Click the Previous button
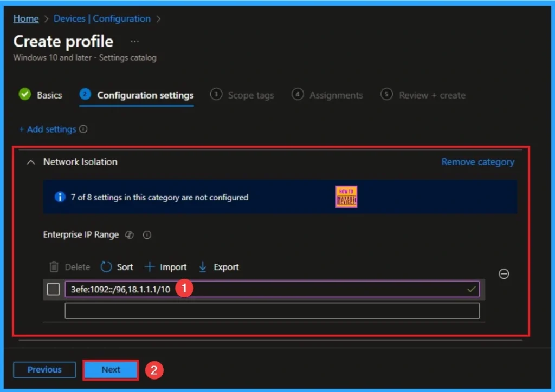This screenshot has height=392, width=555. point(44,369)
